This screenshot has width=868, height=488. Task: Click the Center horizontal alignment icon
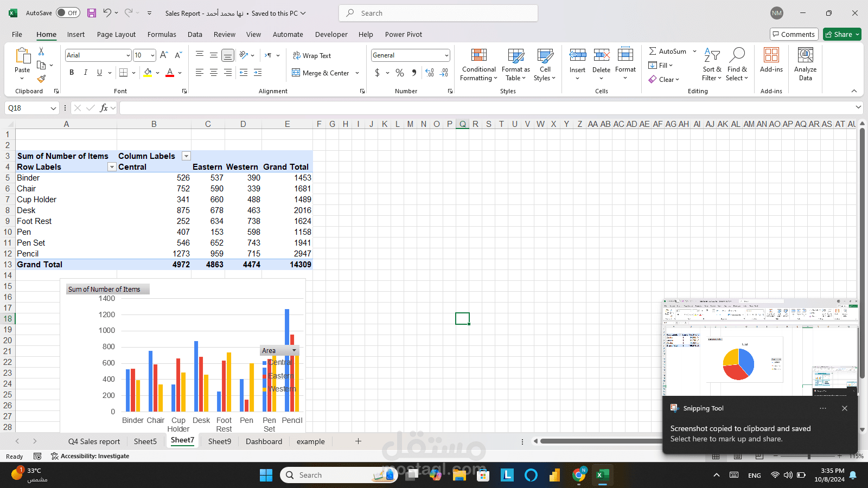pyautogui.click(x=214, y=73)
